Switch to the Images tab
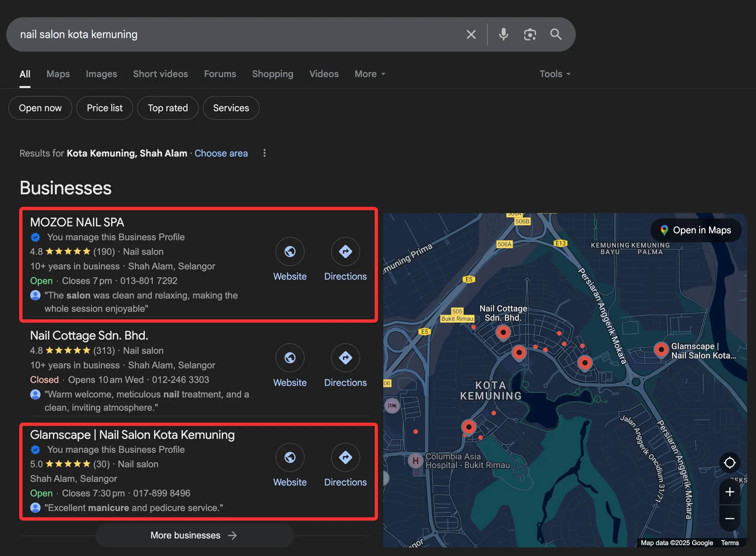Viewport: 756px width, 556px height. [101, 74]
